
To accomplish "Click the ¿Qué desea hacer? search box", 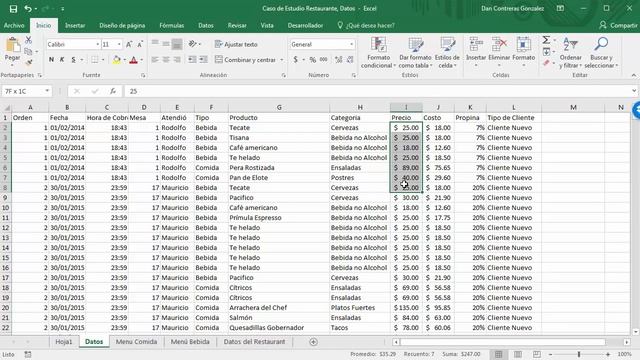I will 366,25.
